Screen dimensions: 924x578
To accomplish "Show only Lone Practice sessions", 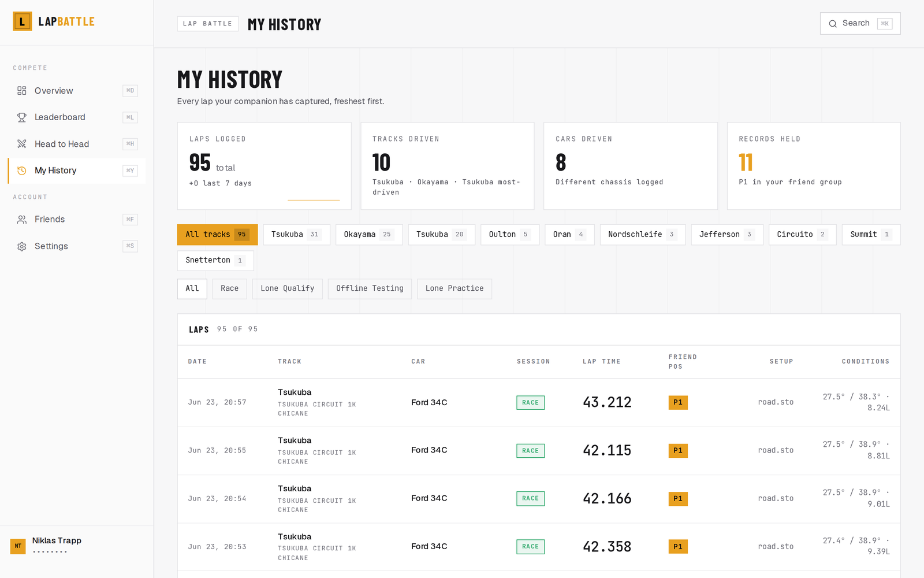I will (454, 288).
